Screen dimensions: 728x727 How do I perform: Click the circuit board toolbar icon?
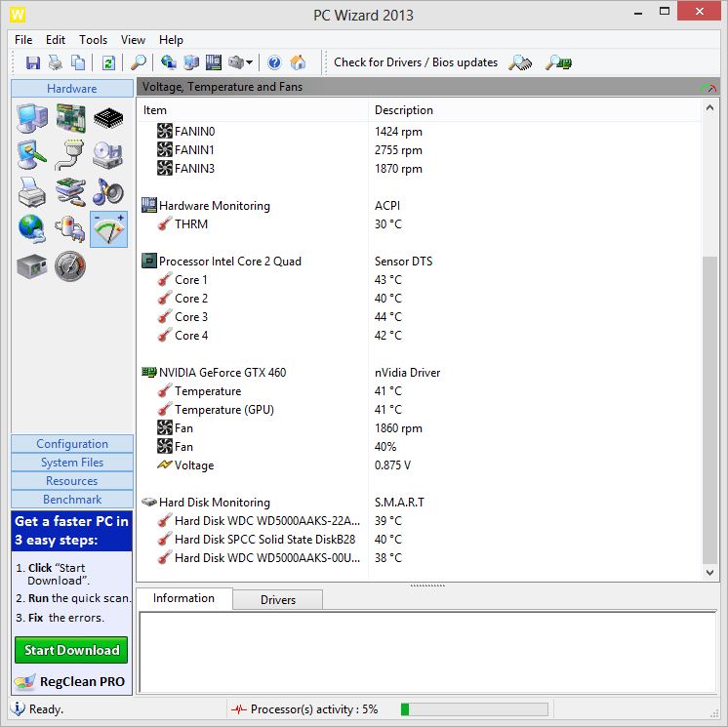point(214,62)
